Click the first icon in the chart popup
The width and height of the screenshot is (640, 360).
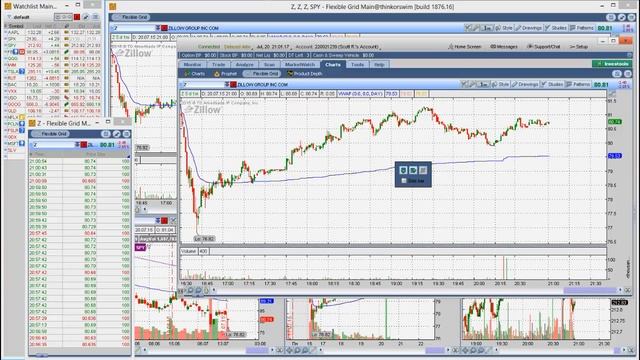(403, 170)
